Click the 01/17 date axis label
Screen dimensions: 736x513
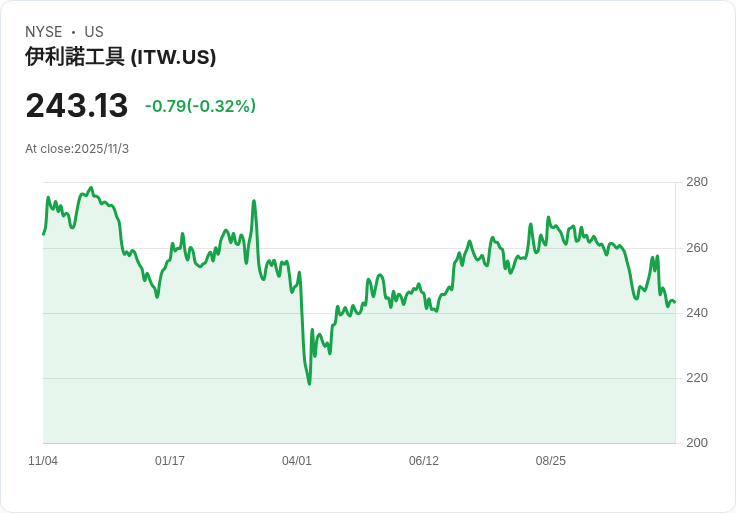point(170,460)
